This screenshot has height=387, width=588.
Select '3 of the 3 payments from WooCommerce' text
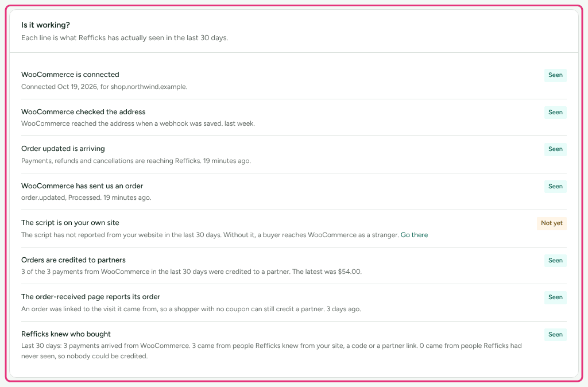point(192,272)
